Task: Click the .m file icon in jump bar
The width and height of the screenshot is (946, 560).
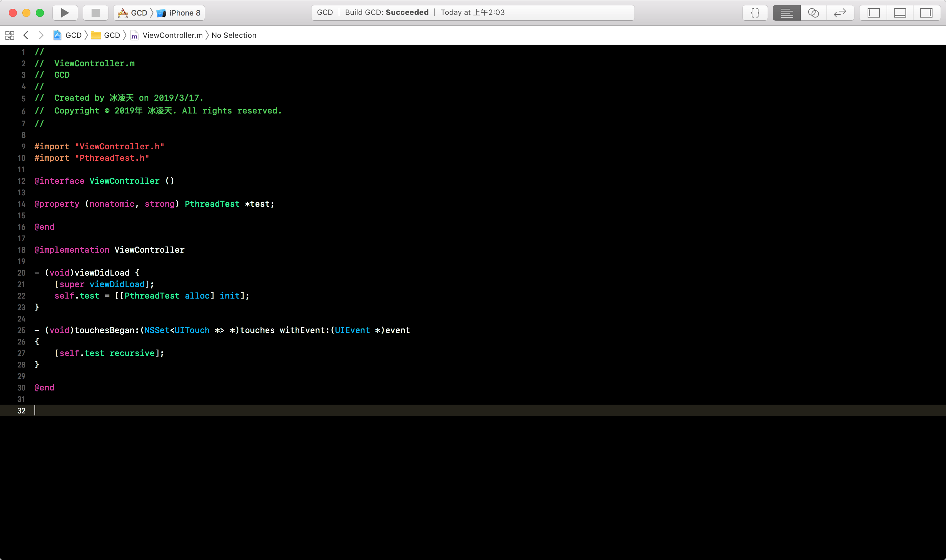Action: coord(134,35)
